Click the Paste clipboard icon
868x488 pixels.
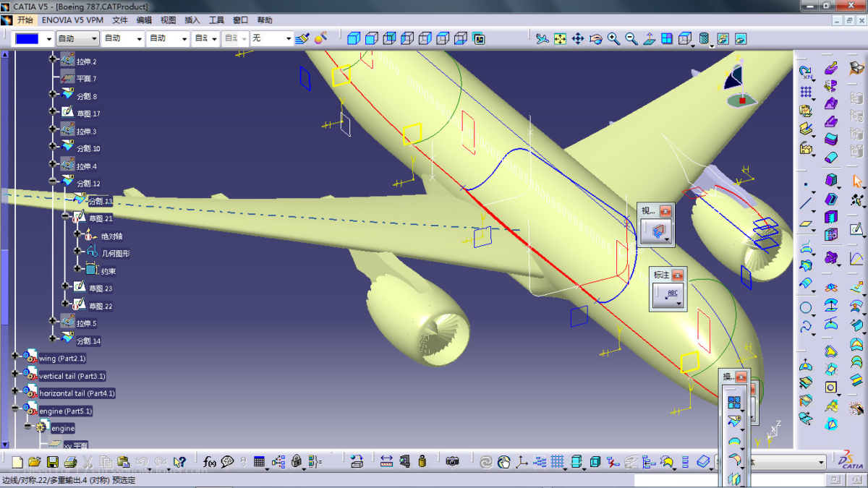pyautogui.click(x=123, y=462)
